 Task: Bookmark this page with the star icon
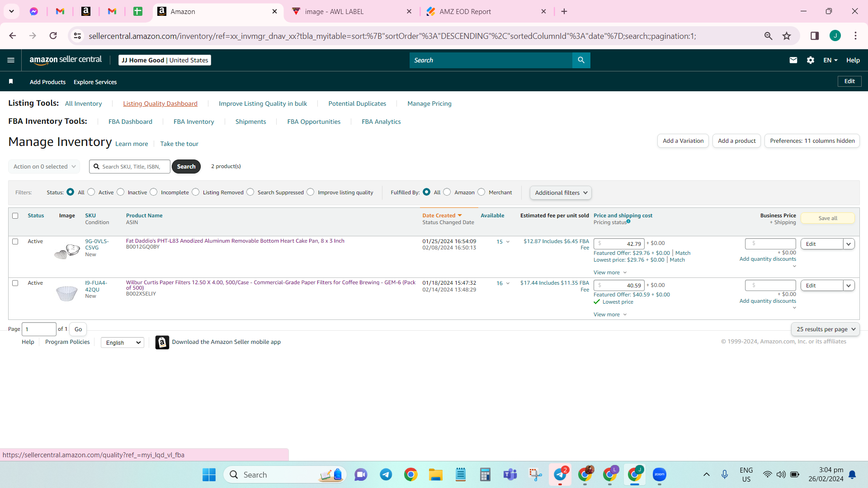[x=787, y=36]
